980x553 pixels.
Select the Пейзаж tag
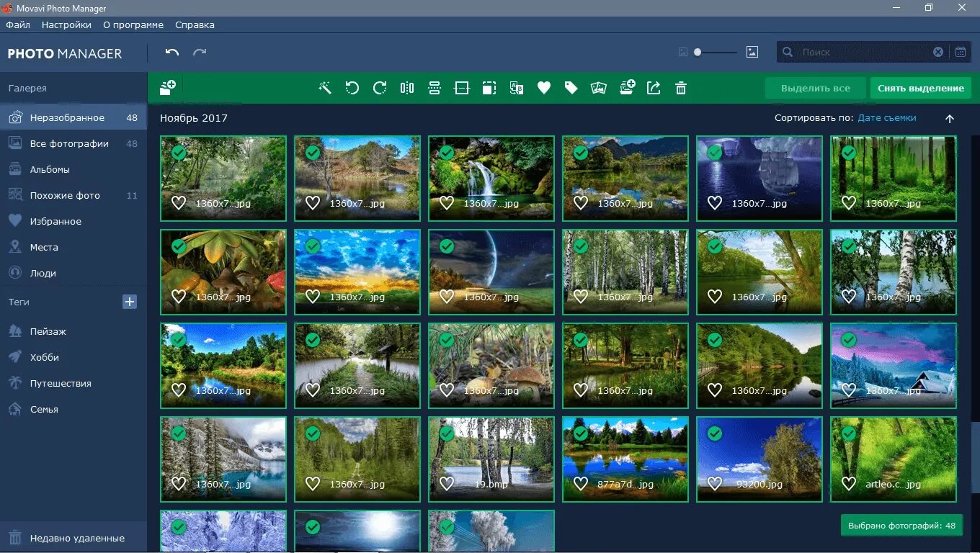tap(73, 331)
